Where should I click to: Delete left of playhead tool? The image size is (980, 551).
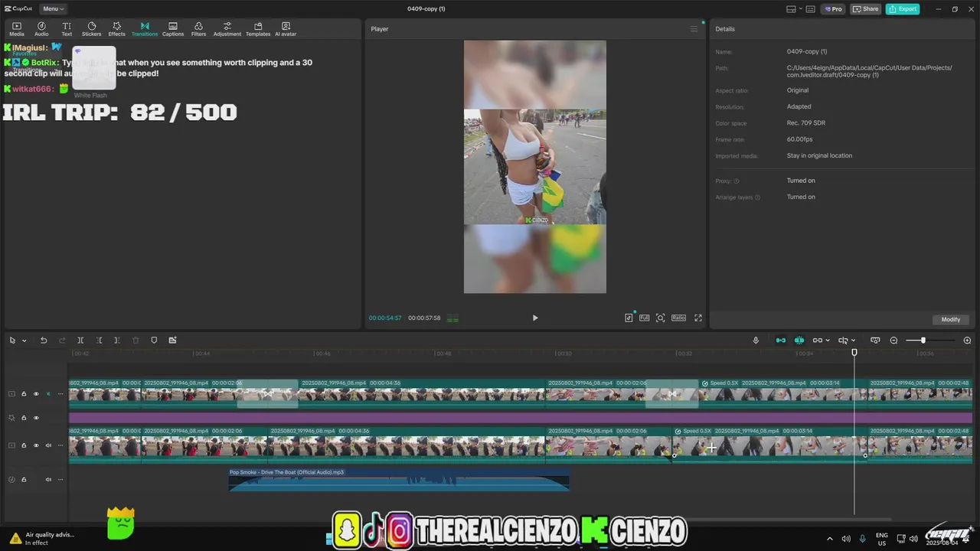pos(99,341)
